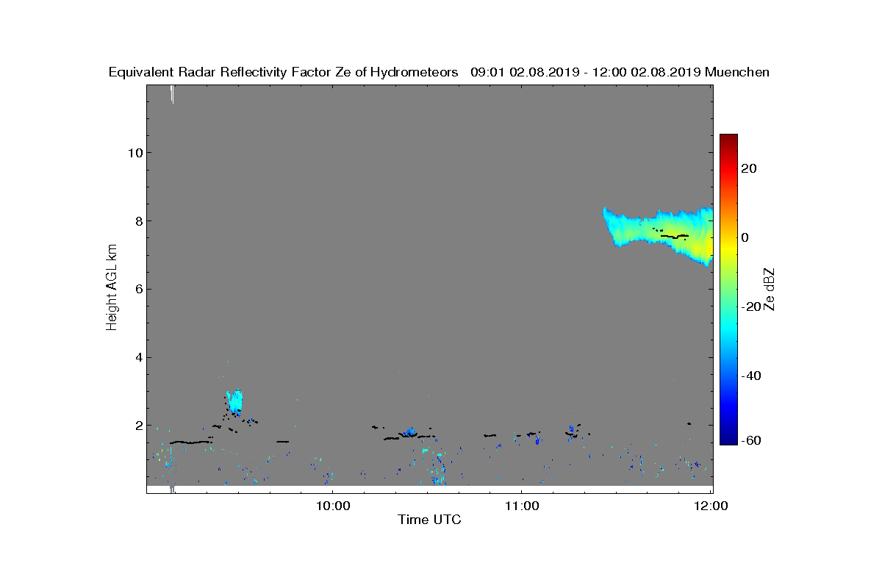The width and height of the screenshot is (882, 588).
Task: Click the dark red top of the colorbar
Action: point(728,140)
